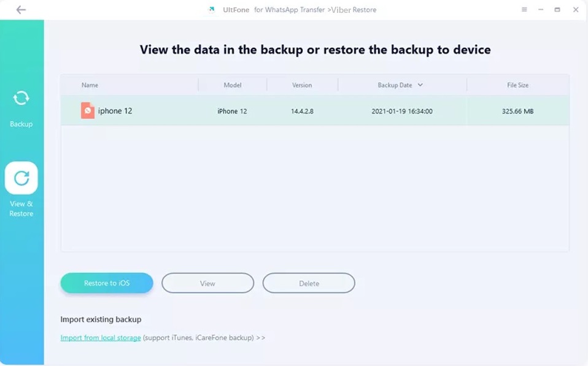Click the iPhone 12 model cell
The width and height of the screenshot is (588, 366).
tap(232, 111)
